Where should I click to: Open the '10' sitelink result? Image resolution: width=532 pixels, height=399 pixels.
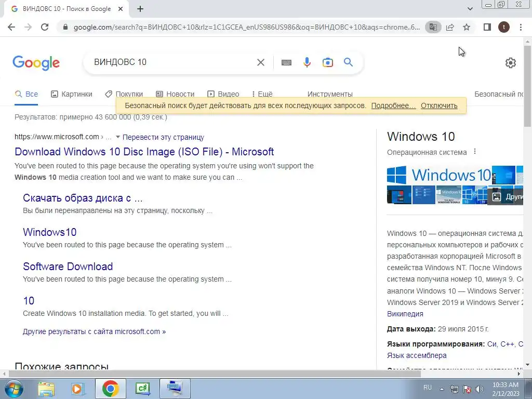29,301
